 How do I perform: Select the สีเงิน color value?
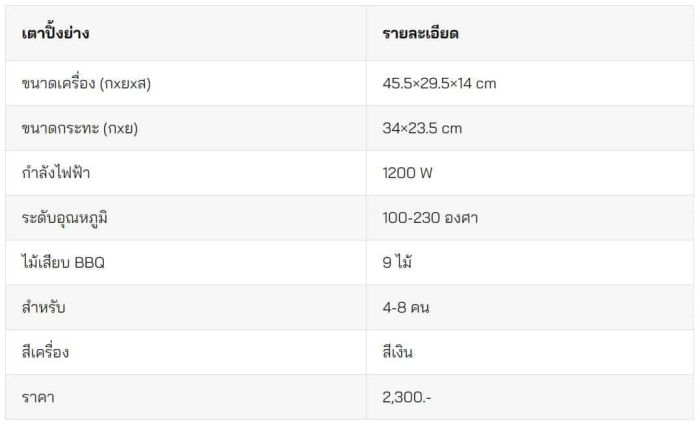[397, 352]
